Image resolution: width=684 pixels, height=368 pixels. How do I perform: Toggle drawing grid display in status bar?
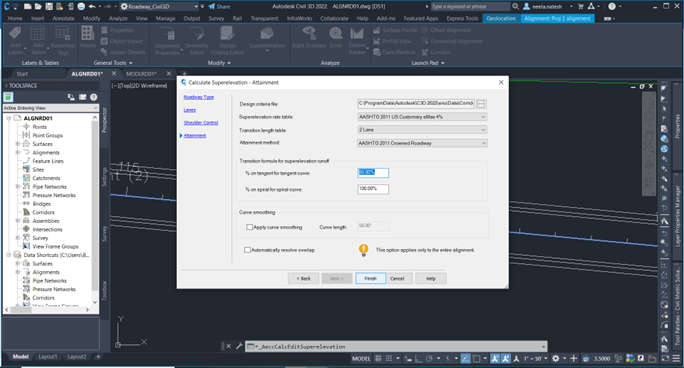pos(378,358)
